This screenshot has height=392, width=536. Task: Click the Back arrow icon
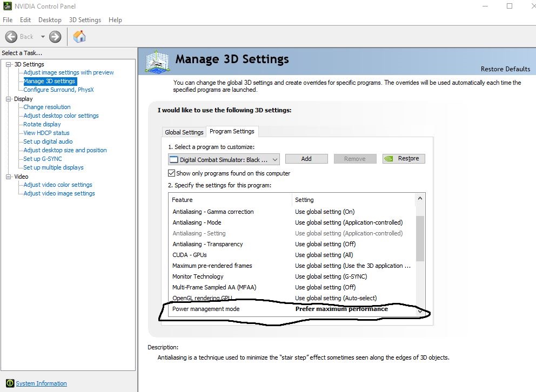[x=11, y=37]
